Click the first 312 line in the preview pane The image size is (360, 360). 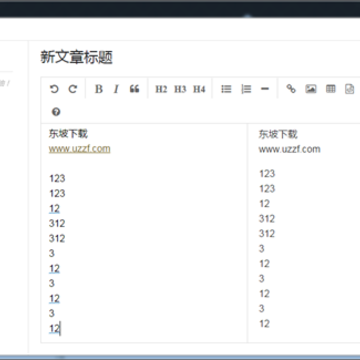267,219
